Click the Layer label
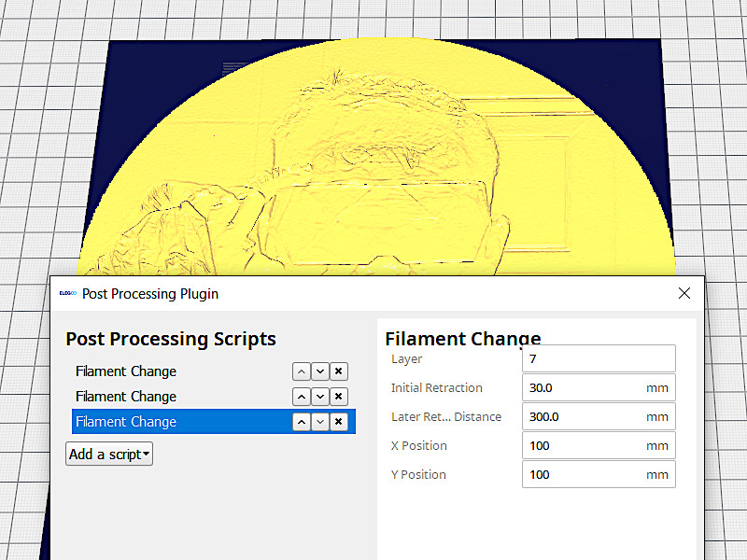The width and height of the screenshot is (747, 560). (406, 359)
